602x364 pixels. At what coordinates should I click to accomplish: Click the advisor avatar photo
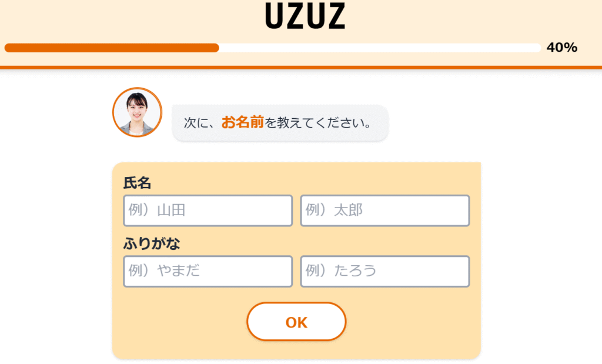[x=137, y=112]
